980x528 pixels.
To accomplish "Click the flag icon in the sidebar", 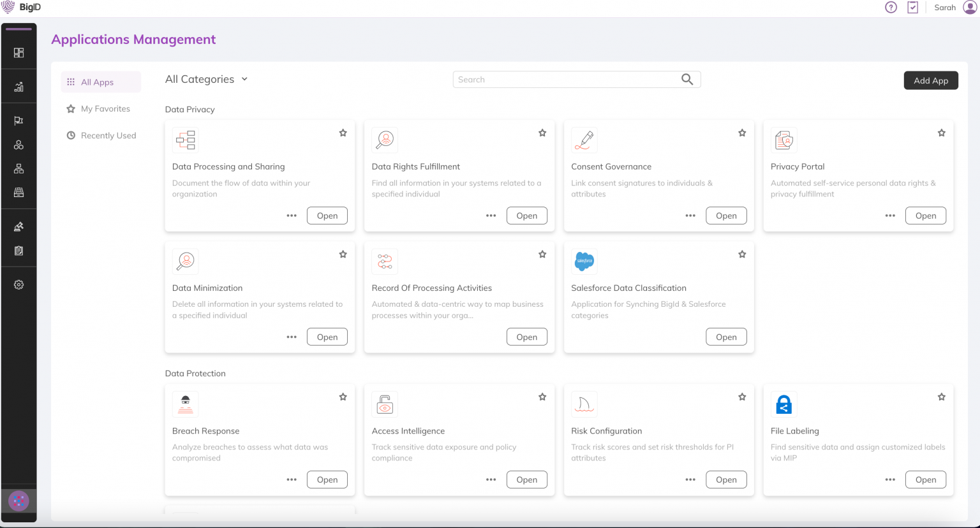I will 19,120.
